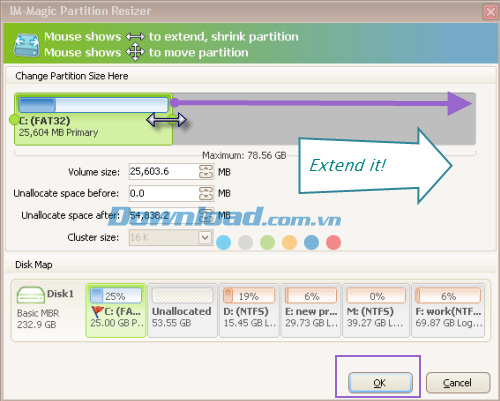Click the '232.9 GB' disk size text
Screen dimensions: 500x401
37,325
